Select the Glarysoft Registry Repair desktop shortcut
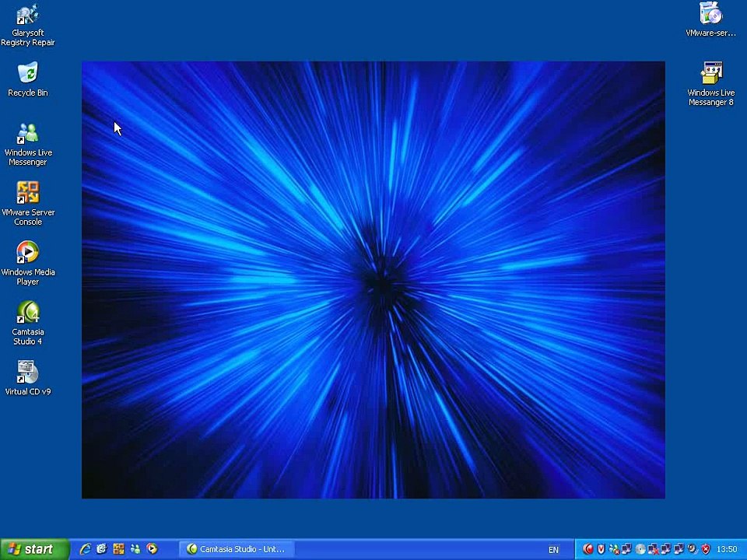Screen dimensions: 747x560 coord(28,25)
